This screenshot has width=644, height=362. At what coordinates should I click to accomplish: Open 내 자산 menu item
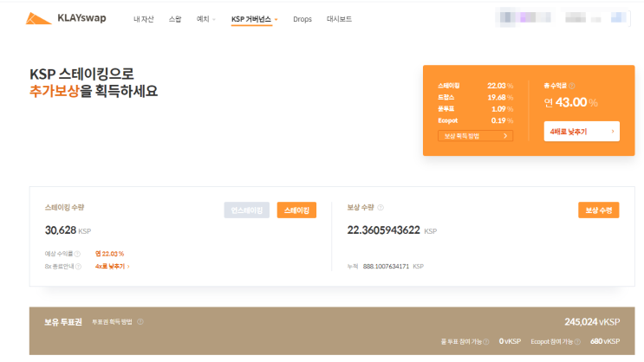tap(143, 19)
